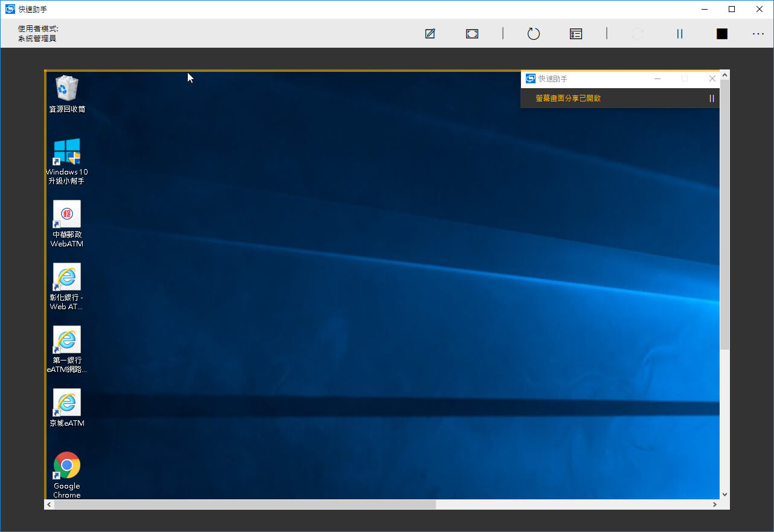Minimize the remote 快速助手 sharing window
Screen dimensions: 774x532
657,79
